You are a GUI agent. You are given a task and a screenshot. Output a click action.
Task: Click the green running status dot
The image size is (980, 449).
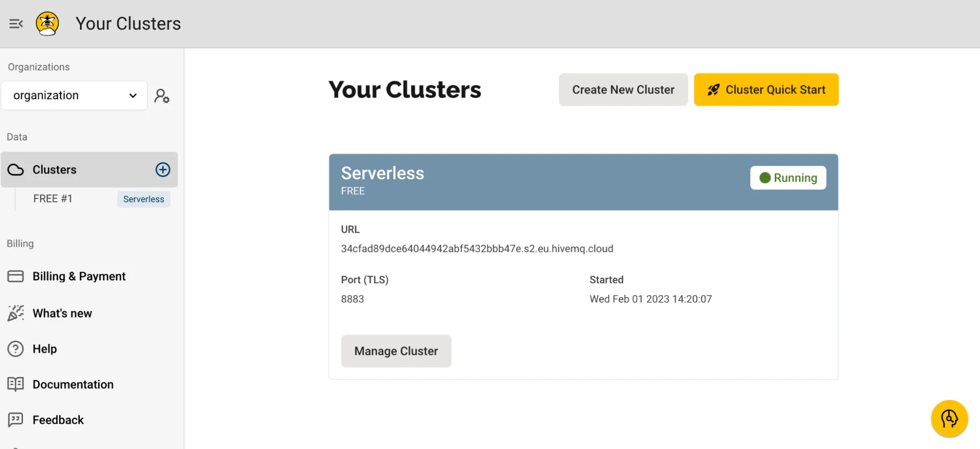point(765,178)
